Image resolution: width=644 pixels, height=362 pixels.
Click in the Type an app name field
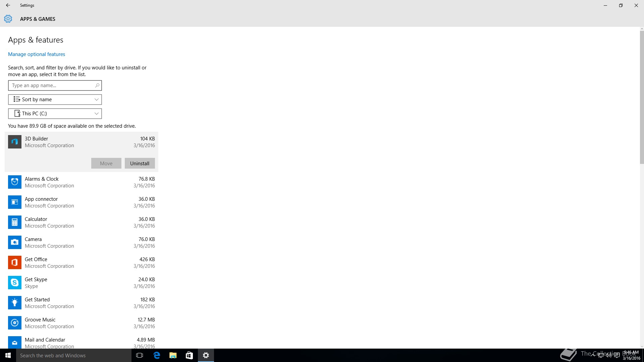(x=55, y=85)
